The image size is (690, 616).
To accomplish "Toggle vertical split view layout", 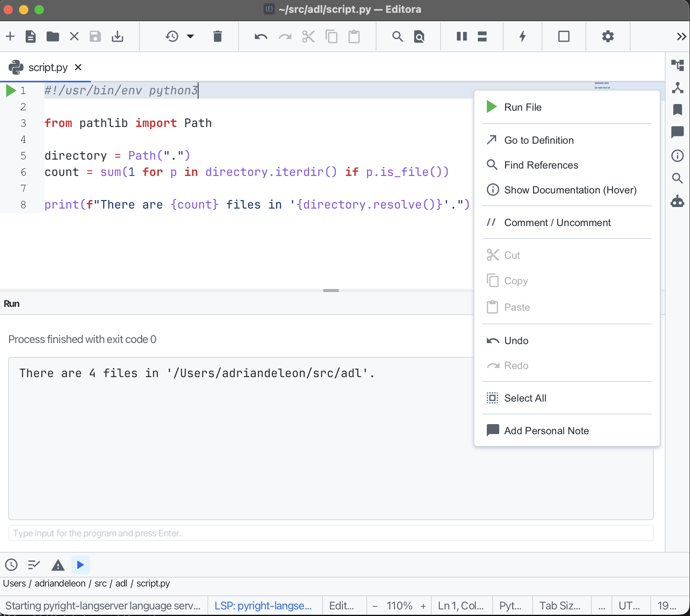I will point(462,37).
